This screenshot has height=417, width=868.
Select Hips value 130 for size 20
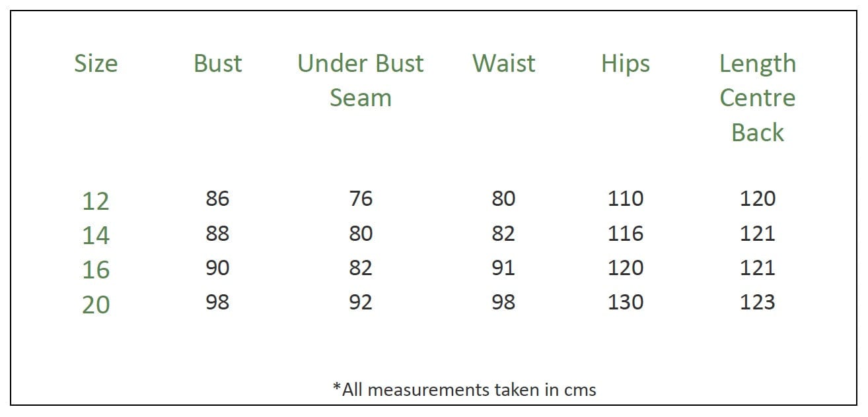pyautogui.click(x=625, y=302)
